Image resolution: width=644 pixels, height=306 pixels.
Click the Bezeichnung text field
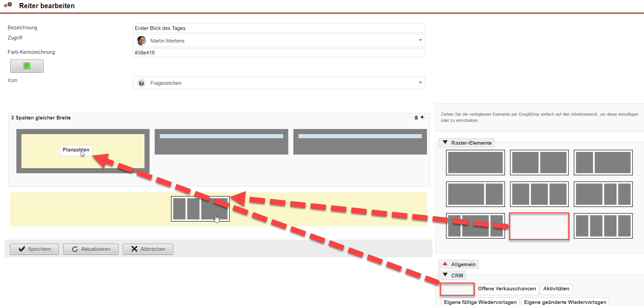click(279, 28)
